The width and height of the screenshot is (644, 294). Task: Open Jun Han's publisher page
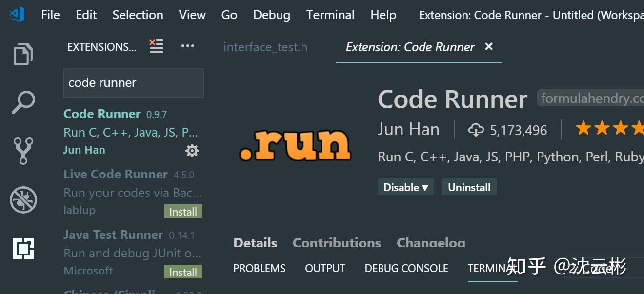pos(409,129)
